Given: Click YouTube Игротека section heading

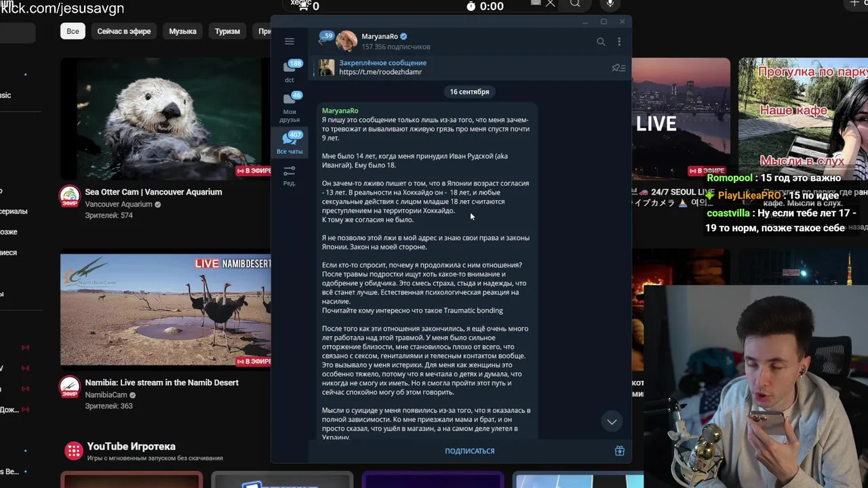Looking at the screenshot, I should point(131,446).
